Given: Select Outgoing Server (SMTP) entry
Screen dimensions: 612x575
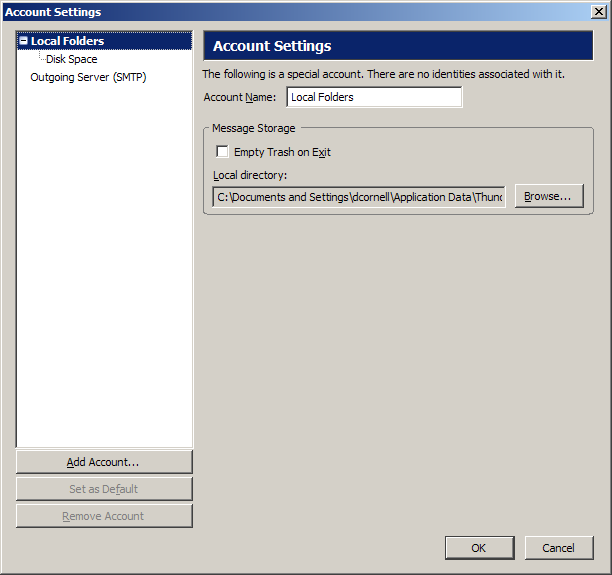Looking at the screenshot, I should click(88, 77).
